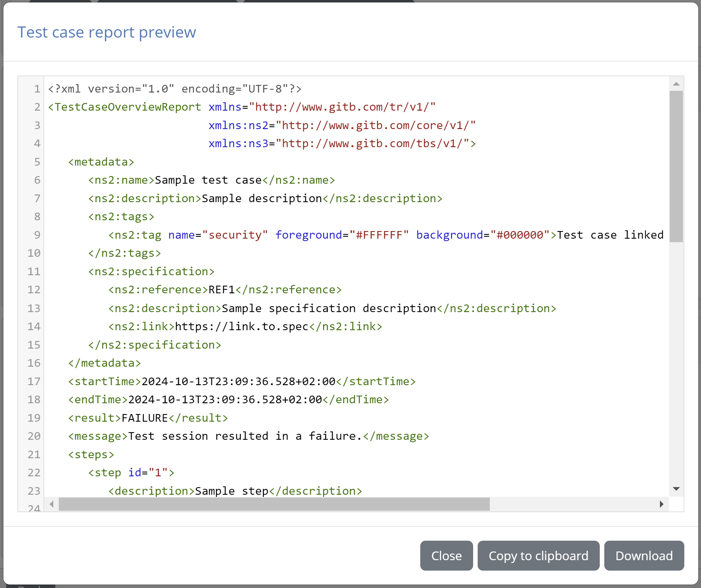Screen dimensions: 701x588
Task: Copy report XML to clipboard
Action: click(x=538, y=556)
